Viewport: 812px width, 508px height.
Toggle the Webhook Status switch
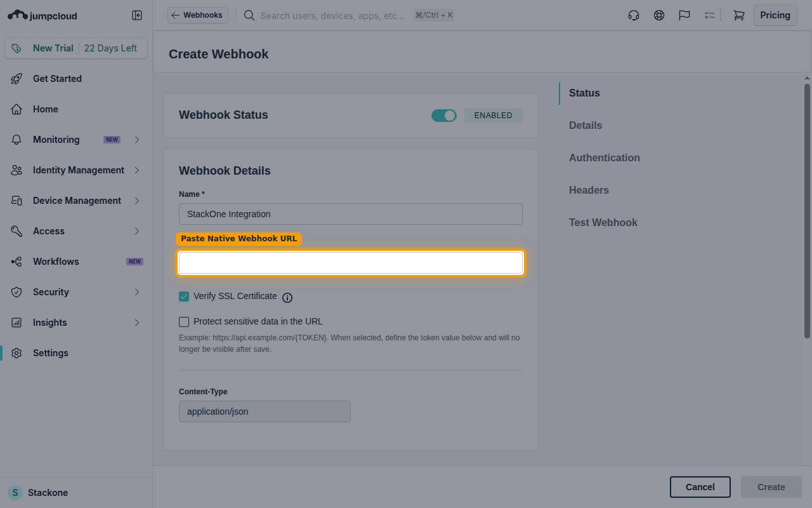[x=444, y=116]
